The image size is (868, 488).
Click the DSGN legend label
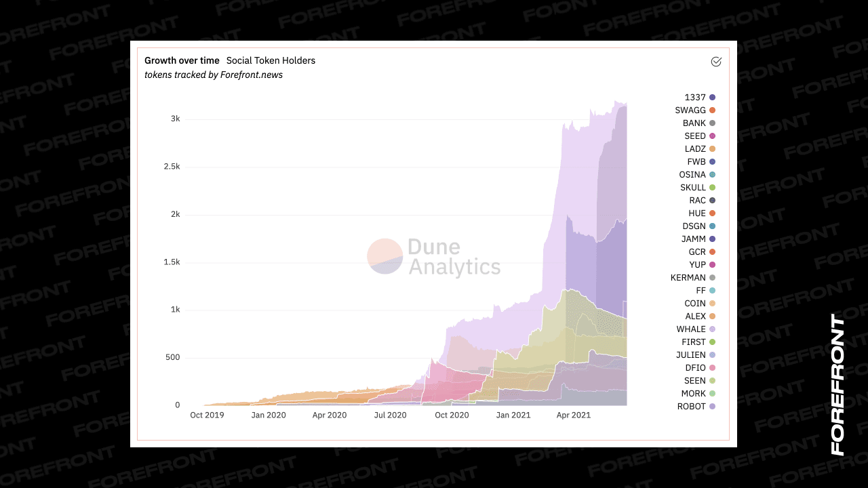click(x=694, y=226)
